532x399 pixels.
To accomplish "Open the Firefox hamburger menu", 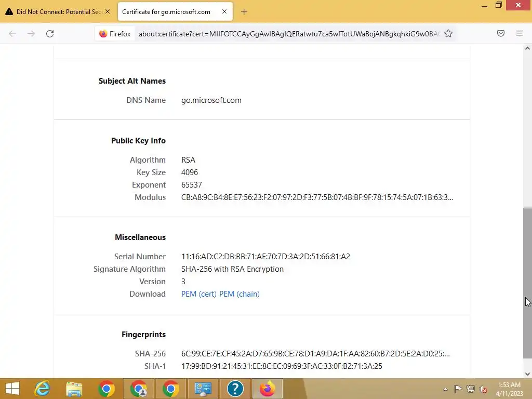I will click(x=520, y=33).
